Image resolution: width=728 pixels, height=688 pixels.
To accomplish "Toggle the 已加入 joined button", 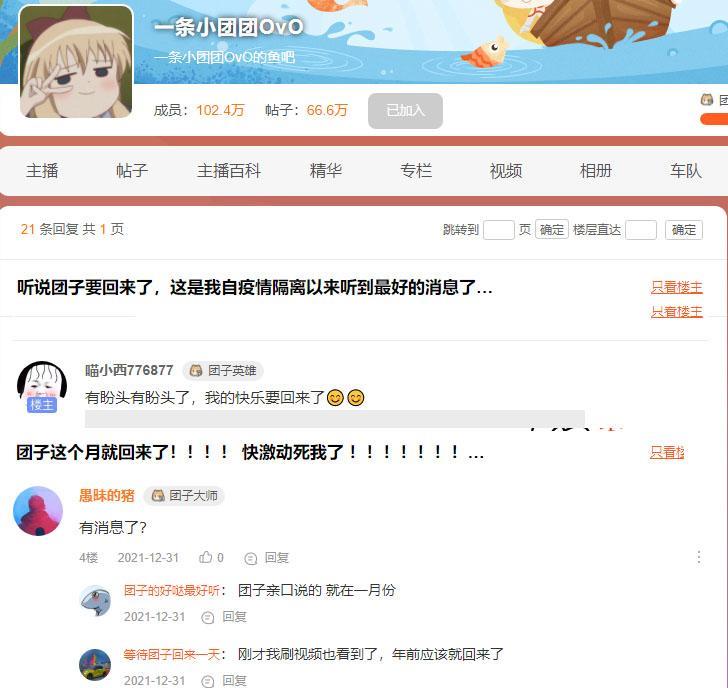I will pyautogui.click(x=405, y=110).
